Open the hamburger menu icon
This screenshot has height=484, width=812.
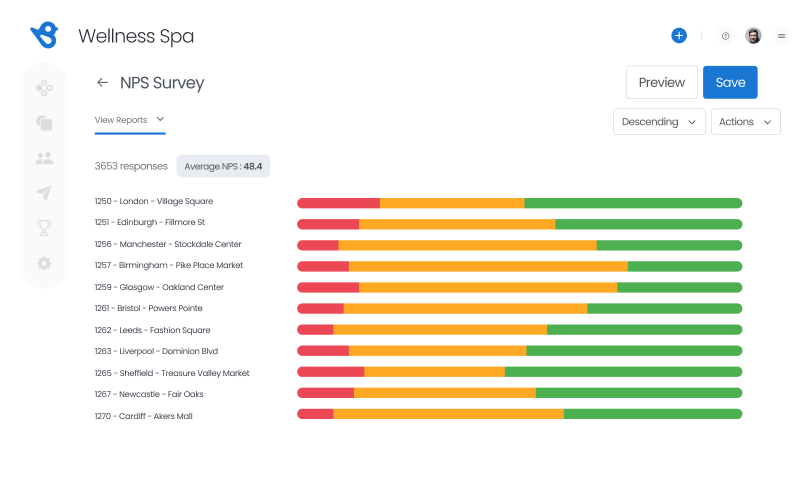(781, 36)
